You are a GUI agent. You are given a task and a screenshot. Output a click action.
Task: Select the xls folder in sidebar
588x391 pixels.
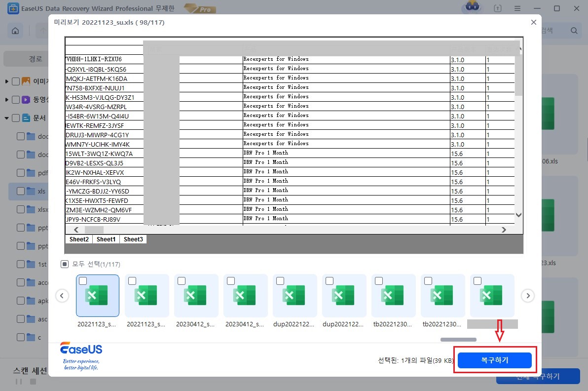coord(29,191)
